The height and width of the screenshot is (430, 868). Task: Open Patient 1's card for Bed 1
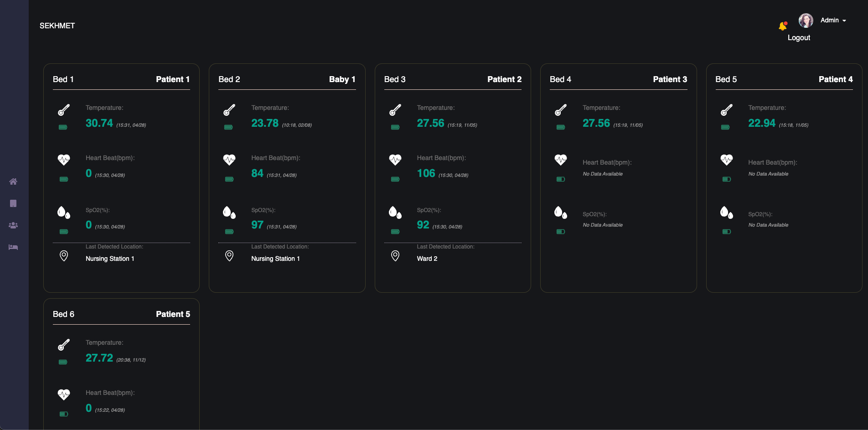(x=173, y=79)
